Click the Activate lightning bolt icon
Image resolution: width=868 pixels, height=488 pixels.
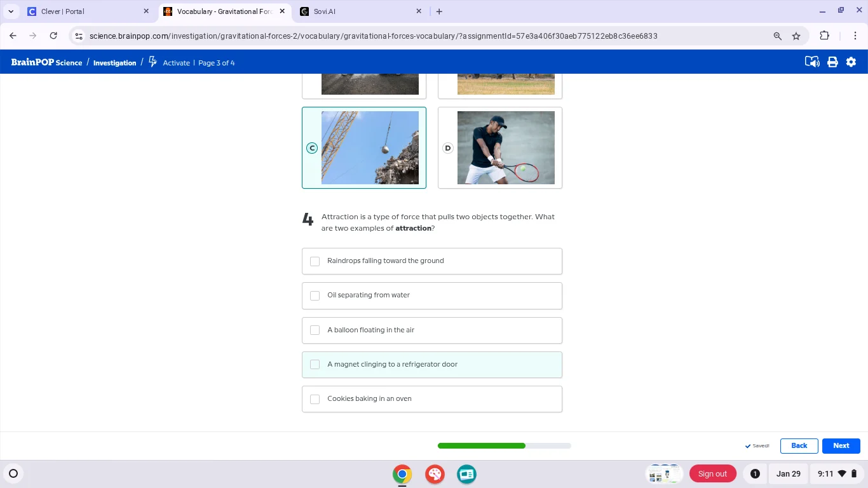(153, 62)
